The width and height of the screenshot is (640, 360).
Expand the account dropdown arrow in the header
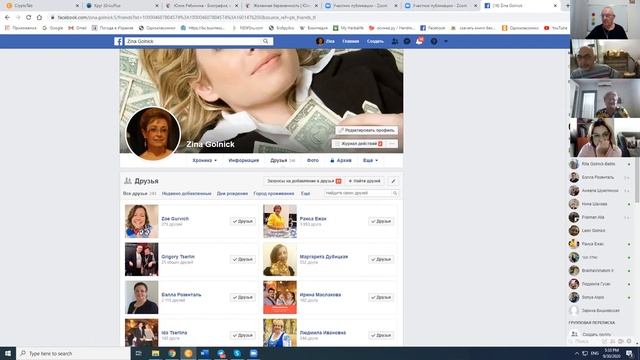446,41
